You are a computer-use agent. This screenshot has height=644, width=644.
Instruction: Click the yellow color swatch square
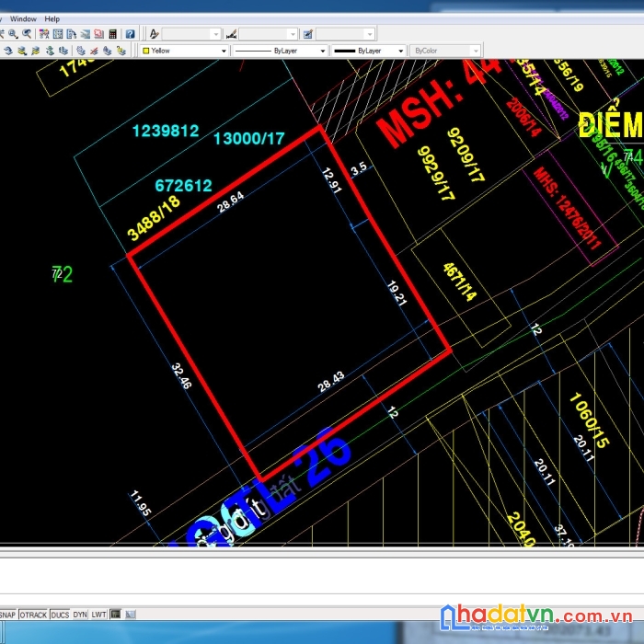[x=145, y=51]
